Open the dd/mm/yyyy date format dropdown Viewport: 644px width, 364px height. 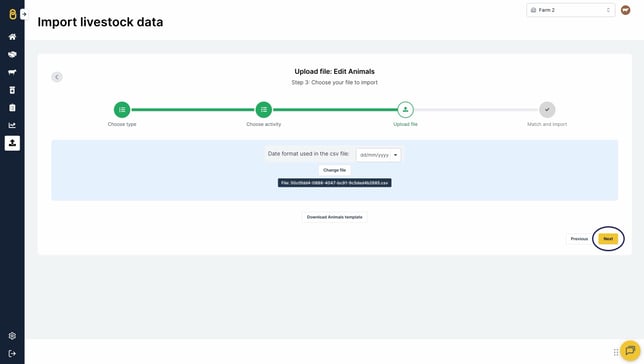pyautogui.click(x=378, y=155)
